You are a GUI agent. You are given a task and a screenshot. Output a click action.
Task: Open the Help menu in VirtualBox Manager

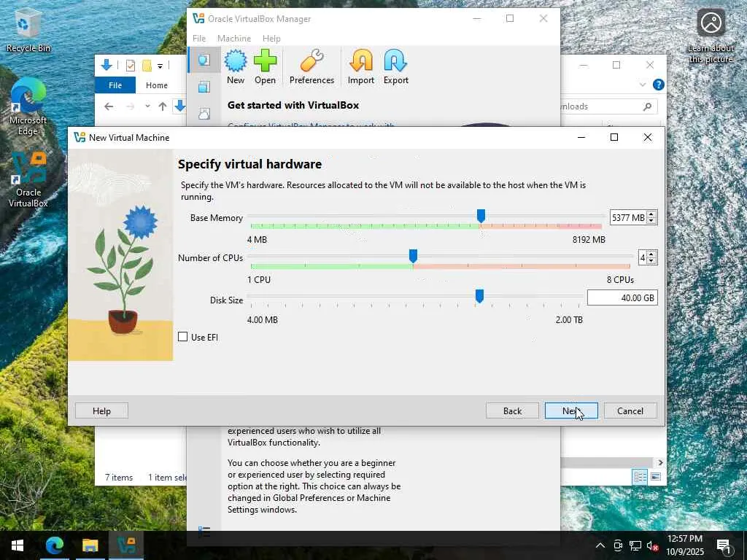coord(271,39)
